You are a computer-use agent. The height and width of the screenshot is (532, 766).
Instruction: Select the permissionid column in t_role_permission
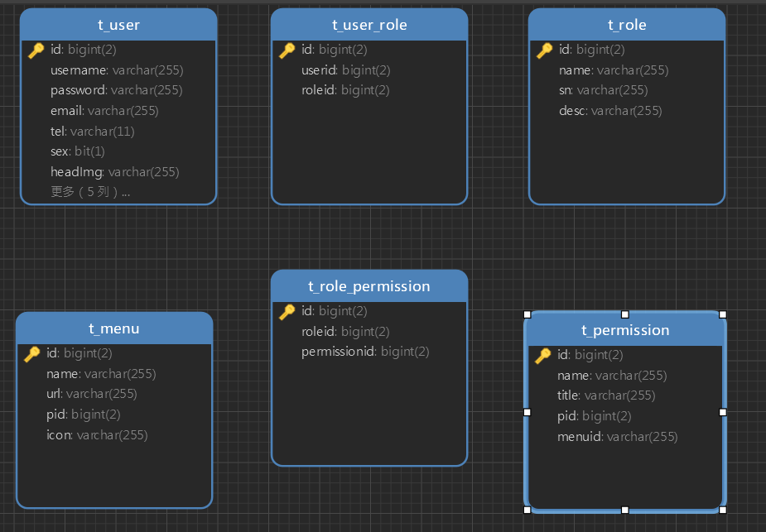[364, 352]
